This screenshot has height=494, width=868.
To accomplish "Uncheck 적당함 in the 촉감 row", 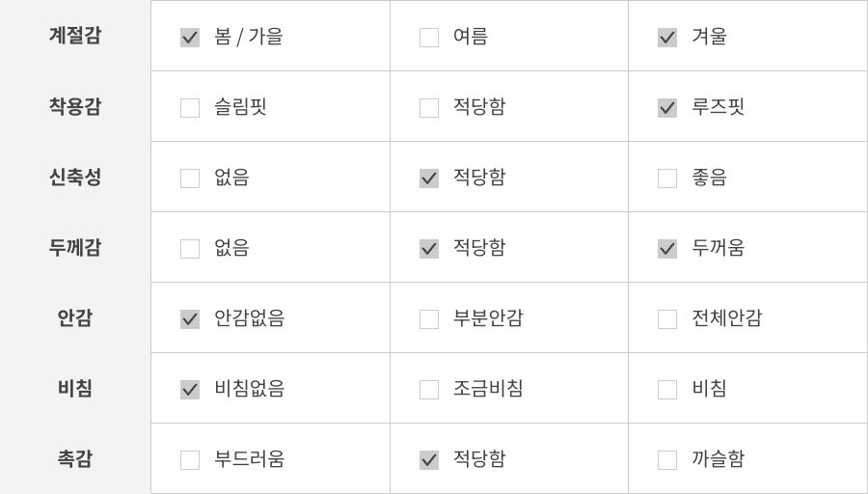I will point(429,460).
